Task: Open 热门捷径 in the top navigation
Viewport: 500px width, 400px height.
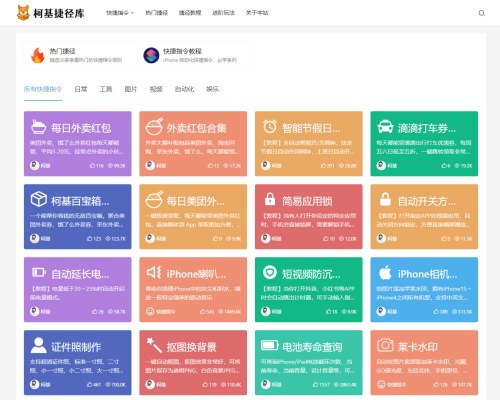Action: tap(157, 13)
